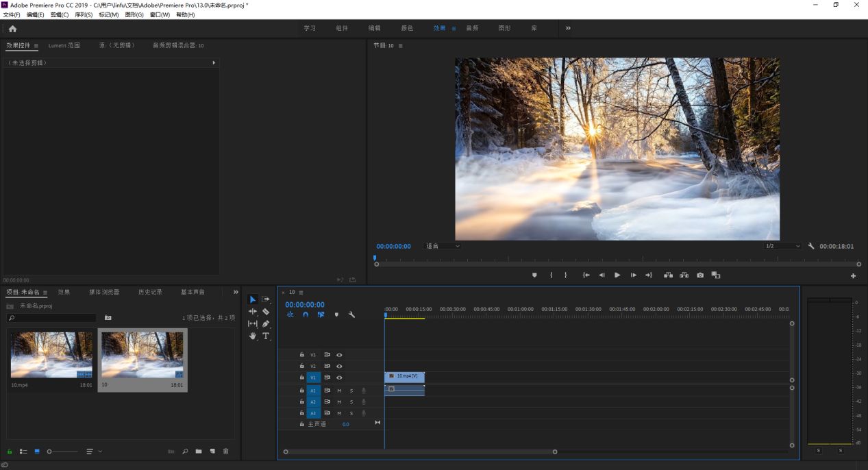868x470 pixels.
Task: Click the Export Frame camera icon
Action: 699,275
